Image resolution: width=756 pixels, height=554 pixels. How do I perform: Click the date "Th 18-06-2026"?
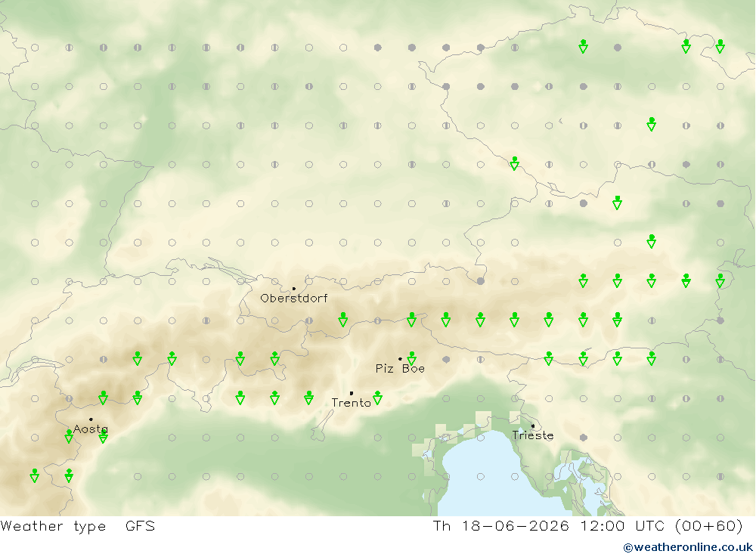tap(500, 526)
